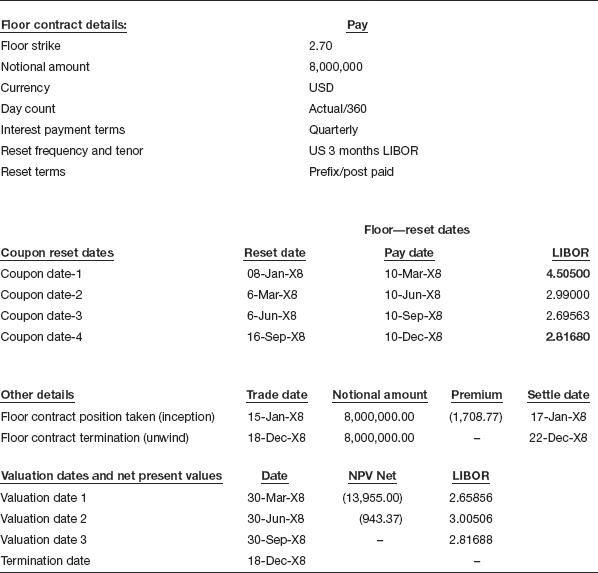Select Coupon date-1 LIBOR value 4.50500

pyautogui.click(x=568, y=274)
